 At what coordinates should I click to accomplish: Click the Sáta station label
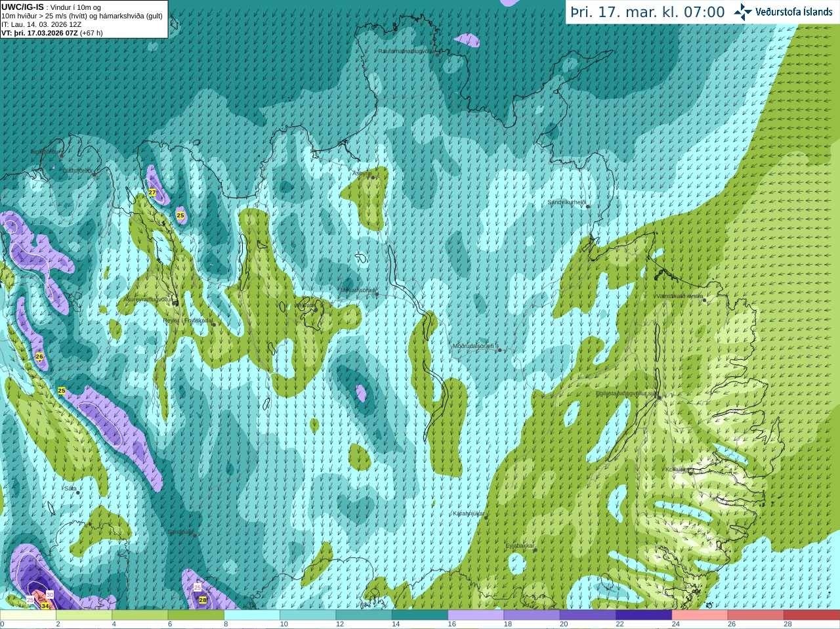(x=70, y=488)
